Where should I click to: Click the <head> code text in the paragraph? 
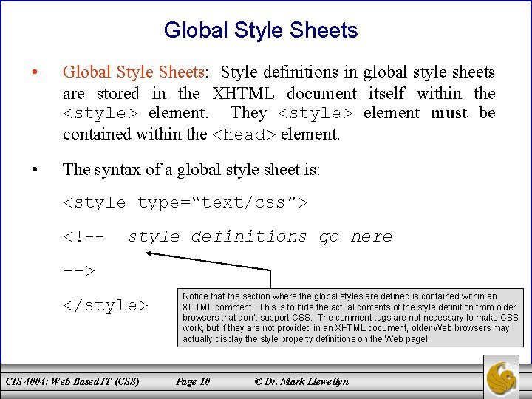click(x=244, y=134)
